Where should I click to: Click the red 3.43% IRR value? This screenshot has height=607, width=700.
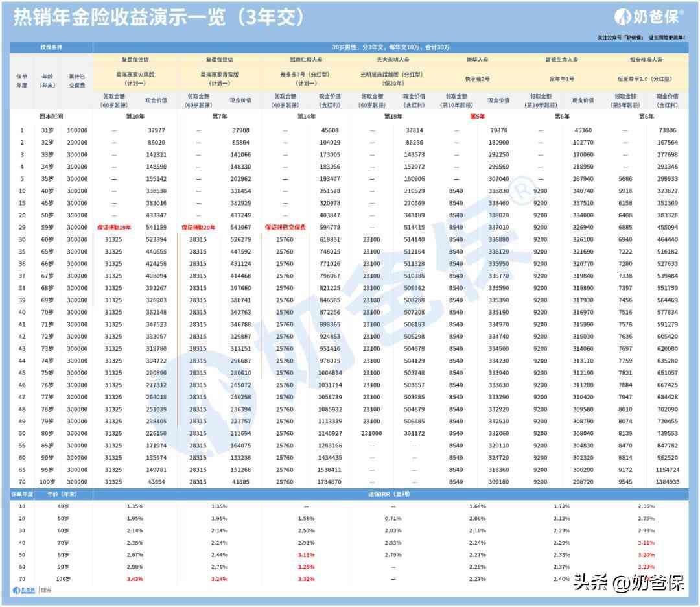135,578
